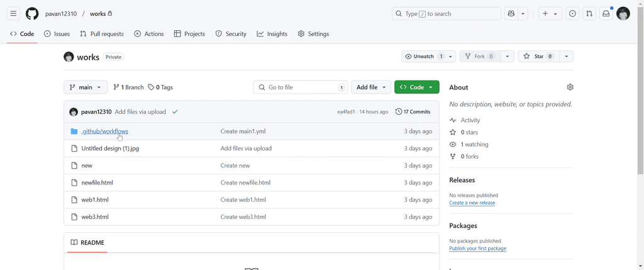Open the notifications inbox icon
644x270 pixels.
point(606,14)
